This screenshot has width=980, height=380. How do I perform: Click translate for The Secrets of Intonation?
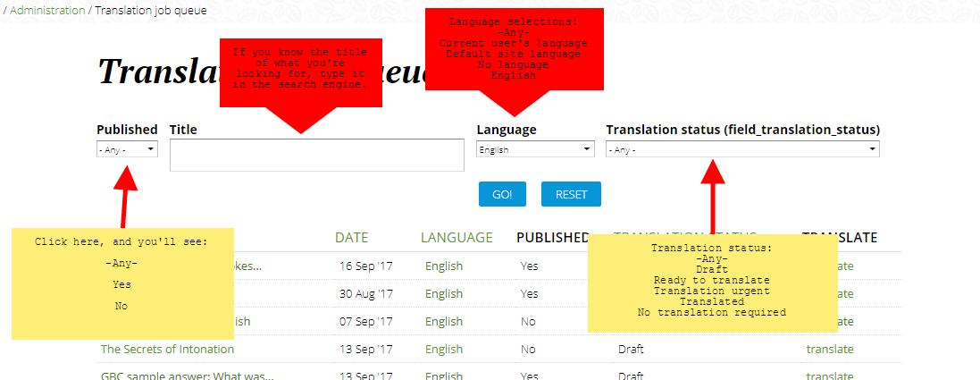(x=829, y=349)
